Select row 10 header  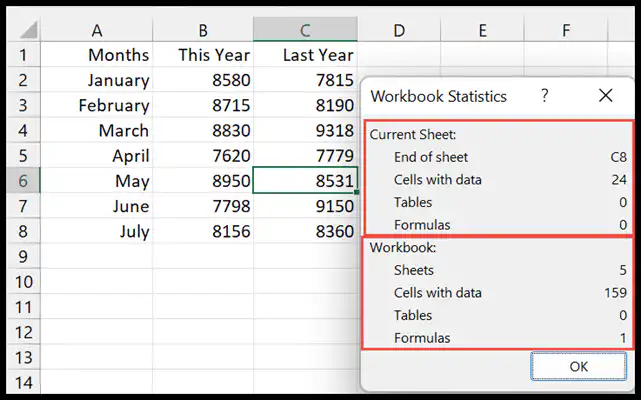24,281
